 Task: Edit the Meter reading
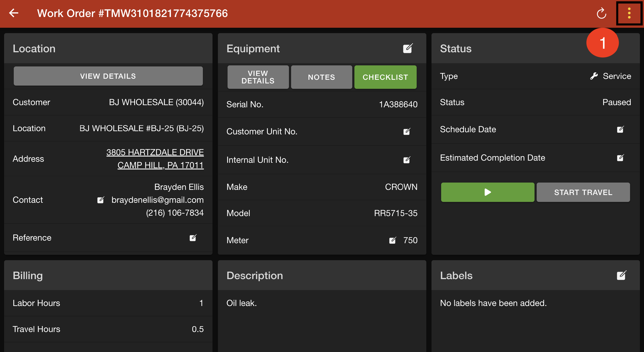(x=392, y=240)
